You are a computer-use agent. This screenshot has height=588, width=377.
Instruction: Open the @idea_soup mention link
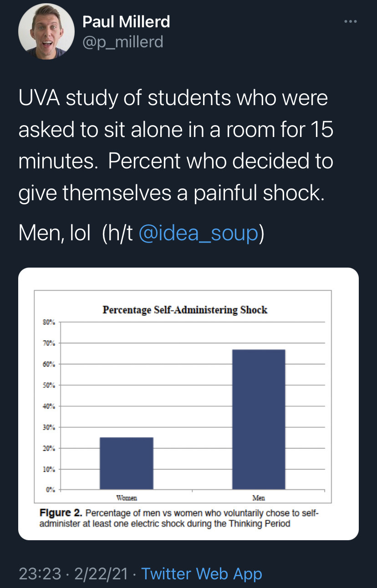pyautogui.click(x=198, y=233)
